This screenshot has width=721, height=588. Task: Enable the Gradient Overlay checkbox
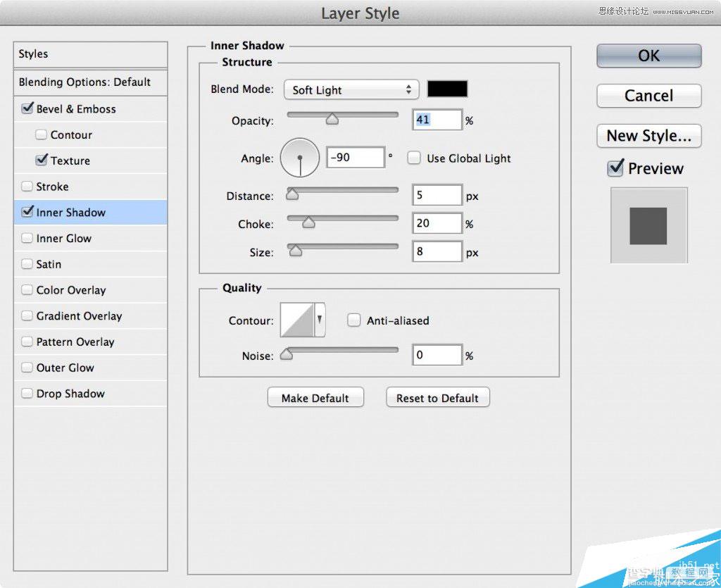coord(27,315)
